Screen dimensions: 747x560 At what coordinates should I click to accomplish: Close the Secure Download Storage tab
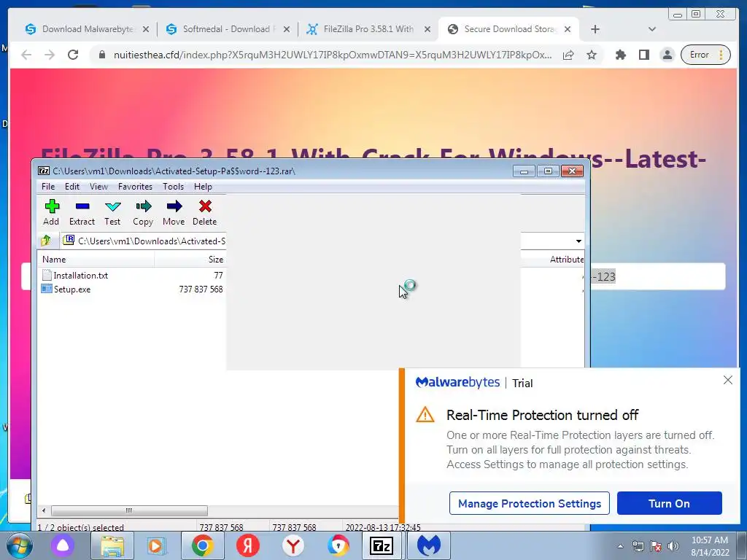click(x=568, y=29)
